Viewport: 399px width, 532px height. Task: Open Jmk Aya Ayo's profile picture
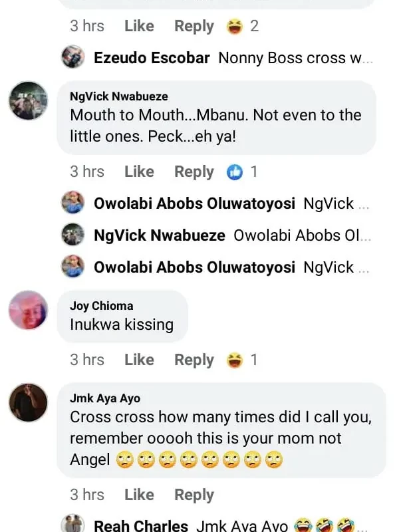[28, 403]
